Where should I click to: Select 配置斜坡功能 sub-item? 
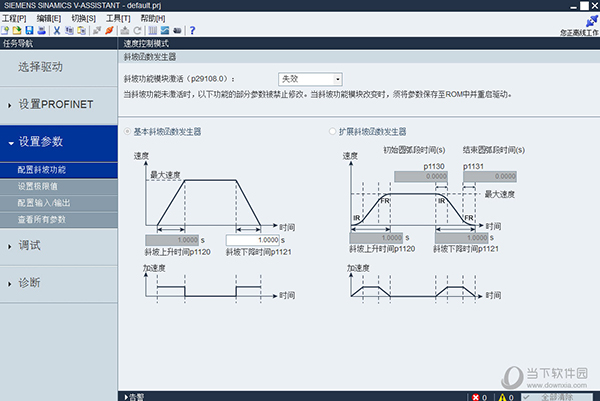(x=59, y=170)
